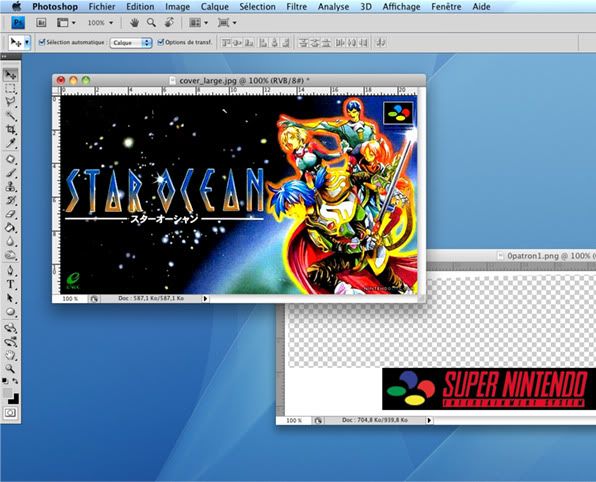The height and width of the screenshot is (482, 596).
Task: Open the Filtre menu
Action: pos(296,6)
